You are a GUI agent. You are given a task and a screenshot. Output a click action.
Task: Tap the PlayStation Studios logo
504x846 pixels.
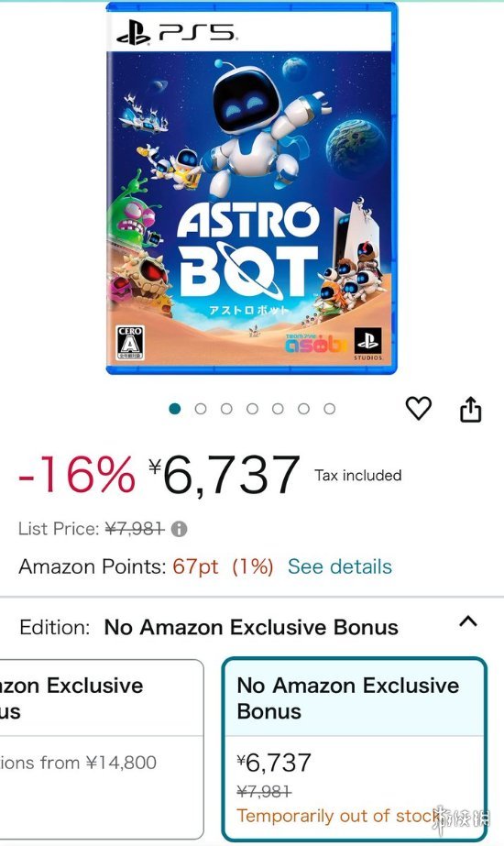click(x=367, y=344)
